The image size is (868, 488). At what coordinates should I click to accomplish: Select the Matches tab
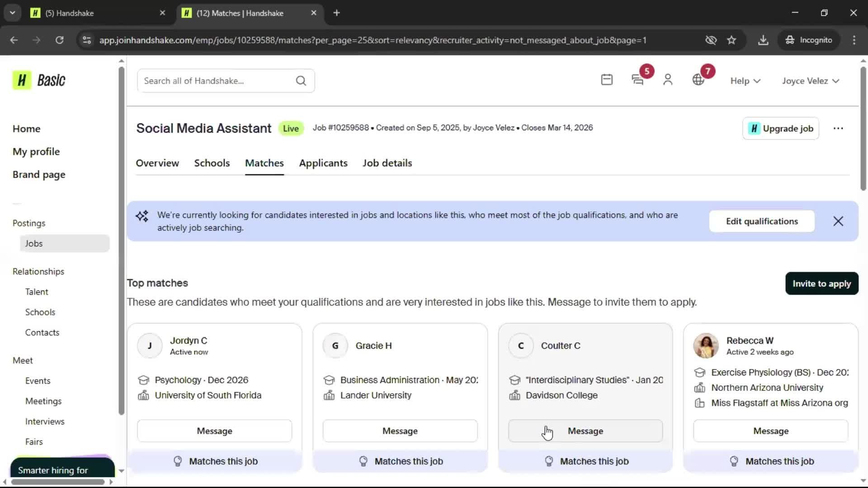(x=264, y=163)
